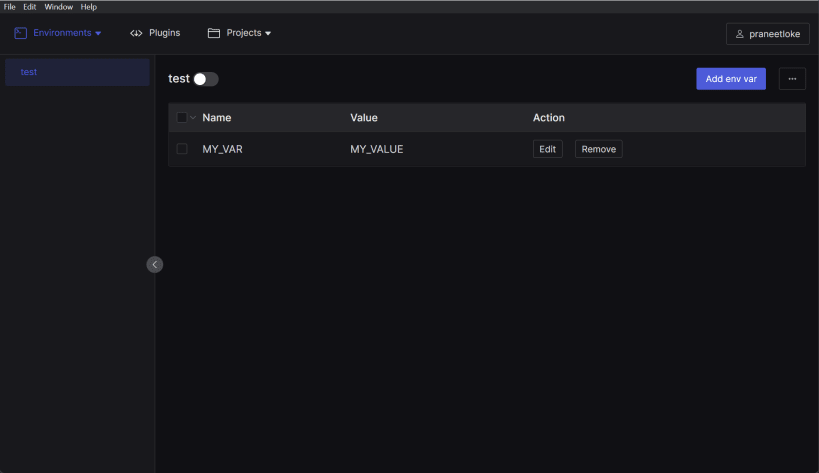Open the Edit menu
The height and width of the screenshot is (473, 819).
pyautogui.click(x=29, y=7)
